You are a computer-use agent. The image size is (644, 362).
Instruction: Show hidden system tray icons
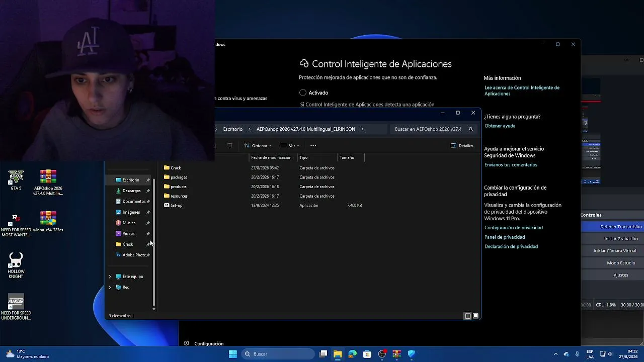(x=555, y=354)
